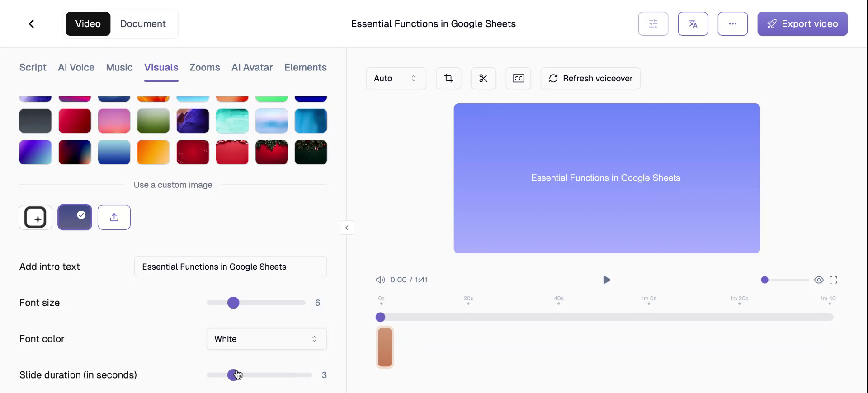
Task: Select the crop tool
Action: coord(448,79)
